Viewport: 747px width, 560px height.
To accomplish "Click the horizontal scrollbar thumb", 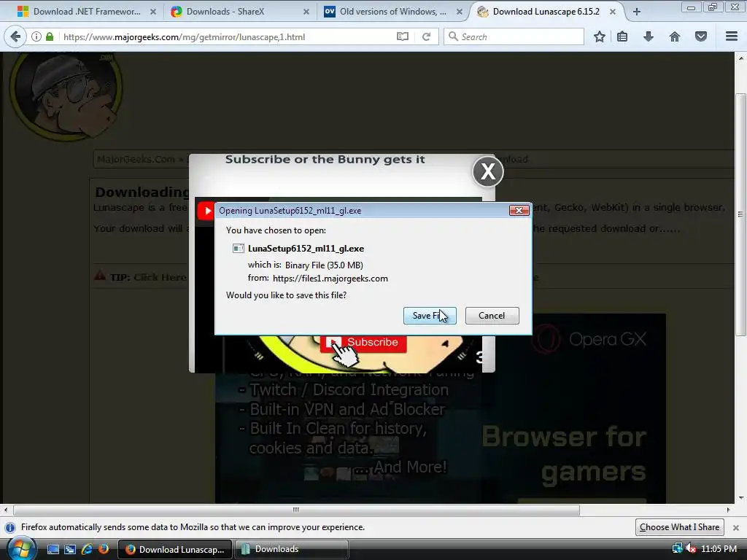I will (x=296, y=510).
